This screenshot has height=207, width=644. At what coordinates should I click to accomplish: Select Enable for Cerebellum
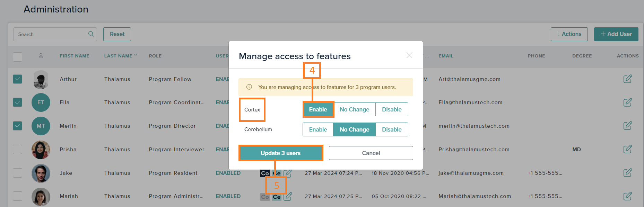click(318, 129)
